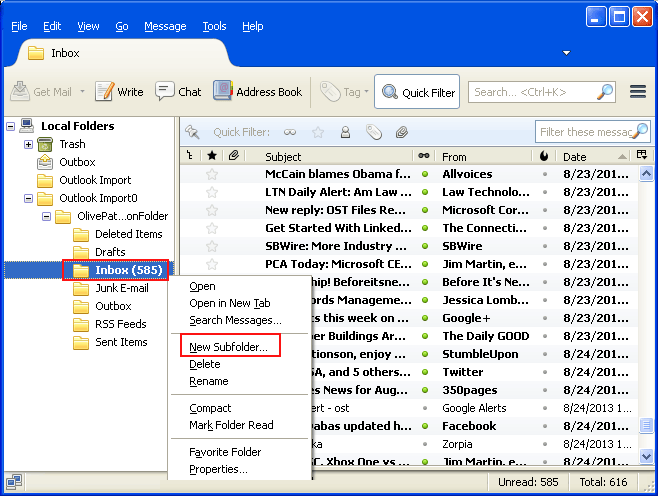Filter unread messages with glasses icon

[290, 132]
